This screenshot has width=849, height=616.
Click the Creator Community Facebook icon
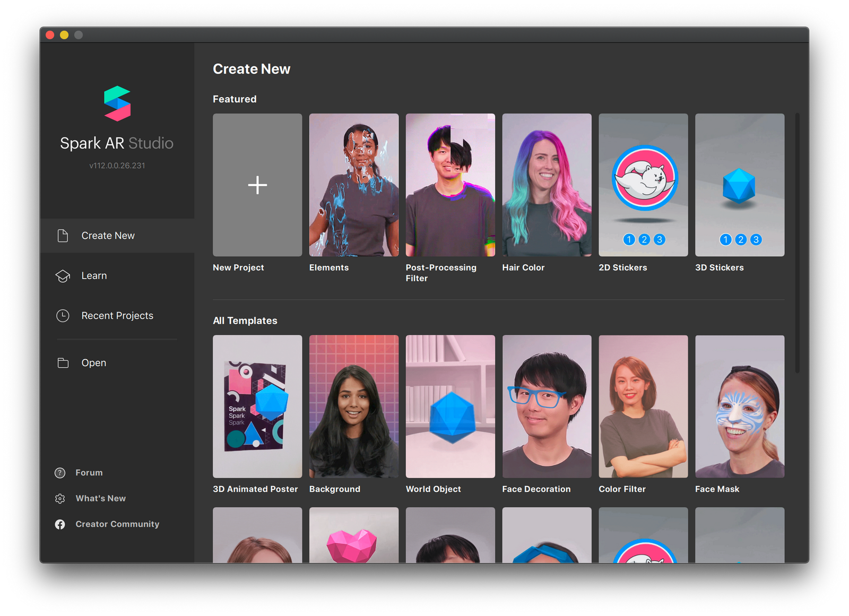tap(60, 524)
